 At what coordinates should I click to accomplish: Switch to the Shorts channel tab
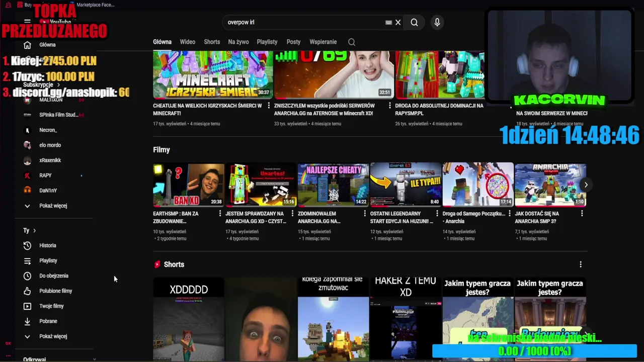click(x=212, y=42)
